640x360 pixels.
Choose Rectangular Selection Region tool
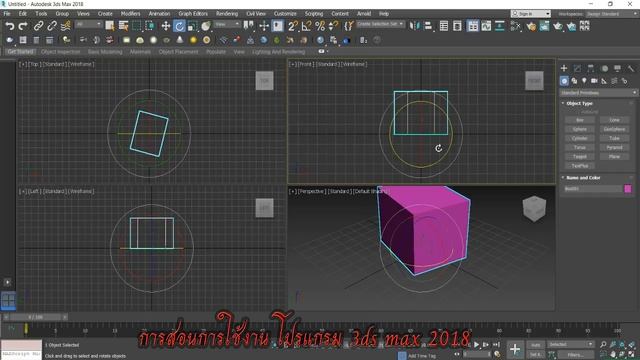click(x=137, y=26)
